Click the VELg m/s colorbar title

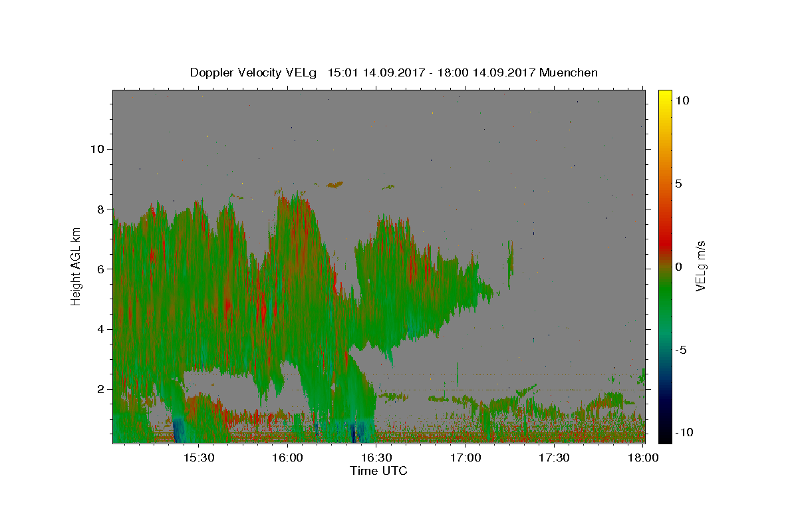(700, 266)
